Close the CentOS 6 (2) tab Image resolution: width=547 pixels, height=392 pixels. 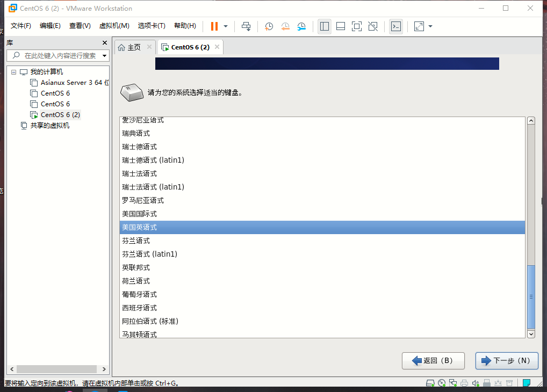pos(217,47)
